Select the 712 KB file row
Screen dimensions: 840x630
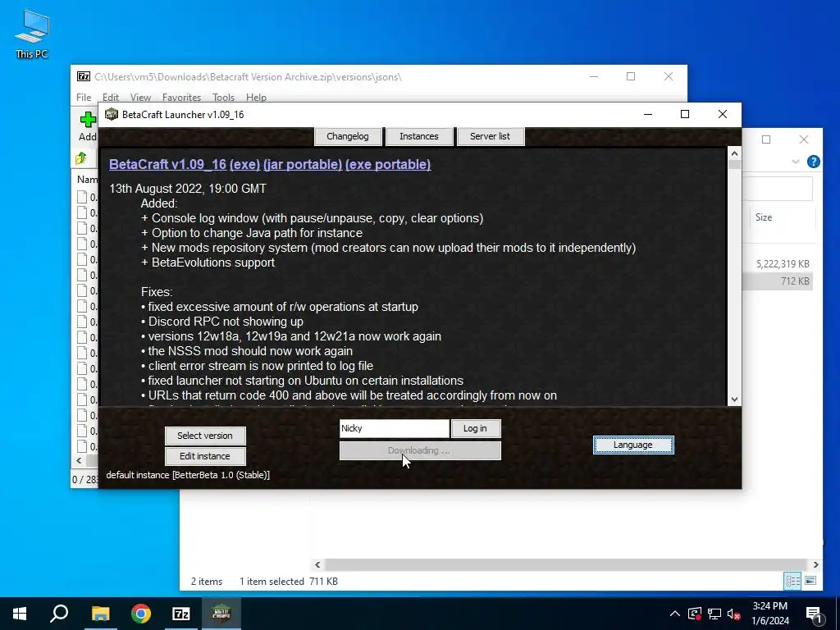[778, 281]
